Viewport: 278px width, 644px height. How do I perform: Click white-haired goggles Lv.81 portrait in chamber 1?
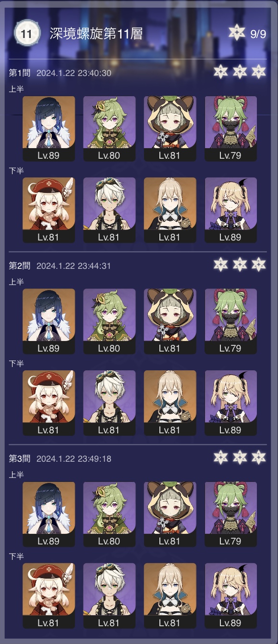click(109, 210)
